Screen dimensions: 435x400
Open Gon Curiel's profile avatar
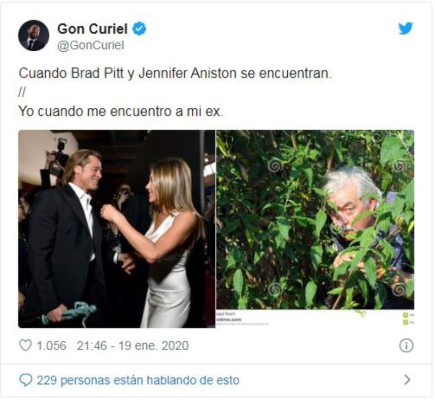33,35
